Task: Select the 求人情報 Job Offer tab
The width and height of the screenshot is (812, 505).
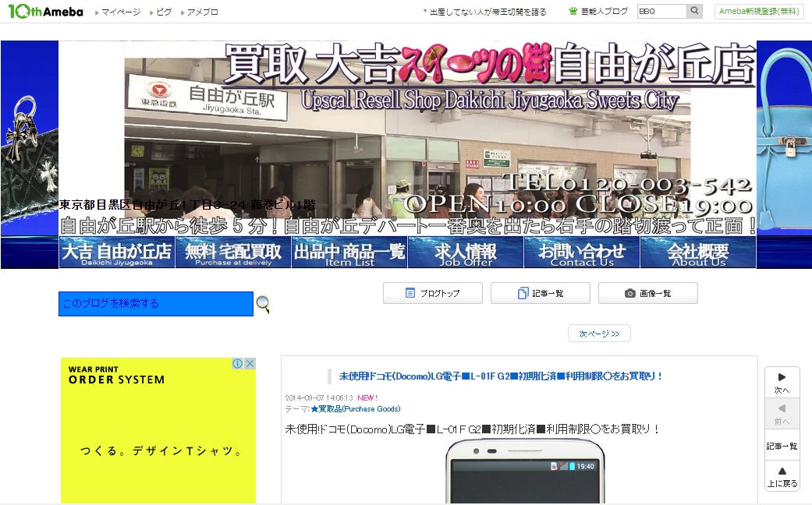Action: coord(465,252)
